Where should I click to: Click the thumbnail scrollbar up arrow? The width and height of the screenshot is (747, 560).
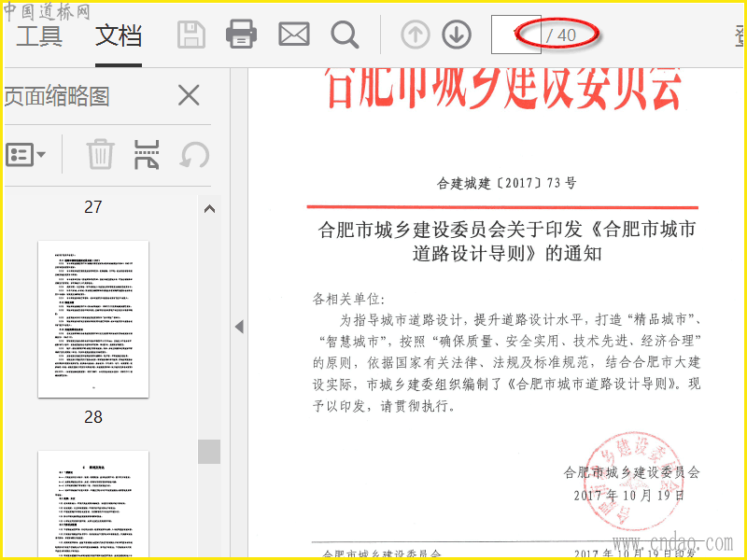click(209, 209)
